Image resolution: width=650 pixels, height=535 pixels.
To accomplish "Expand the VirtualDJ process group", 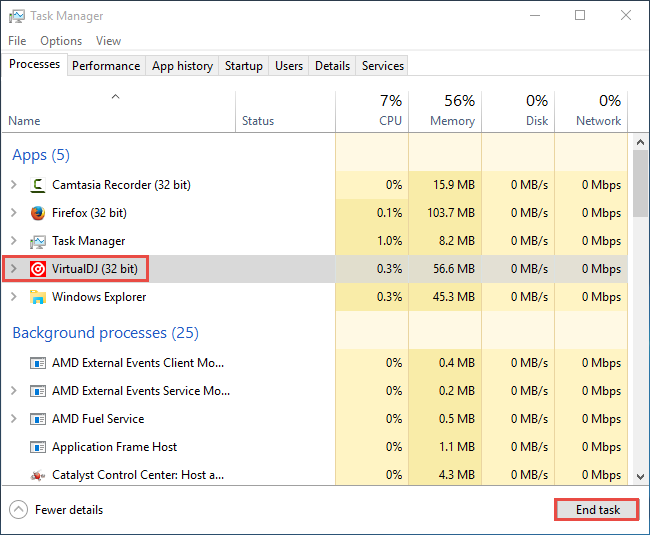I will click(x=14, y=269).
